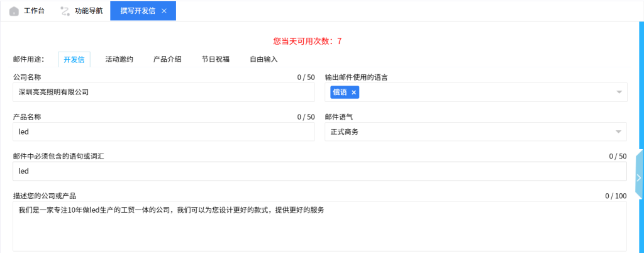The height and width of the screenshot is (253, 644).
Task: Remove the 俄语 language tag
Action: pyautogui.click(x=354, y=93)
